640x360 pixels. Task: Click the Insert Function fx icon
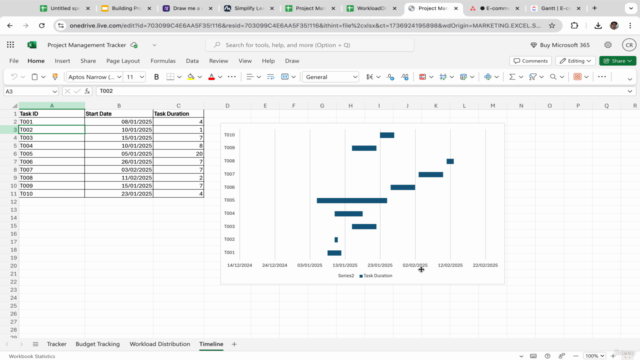pyautogui.click(x=87, y=91)
